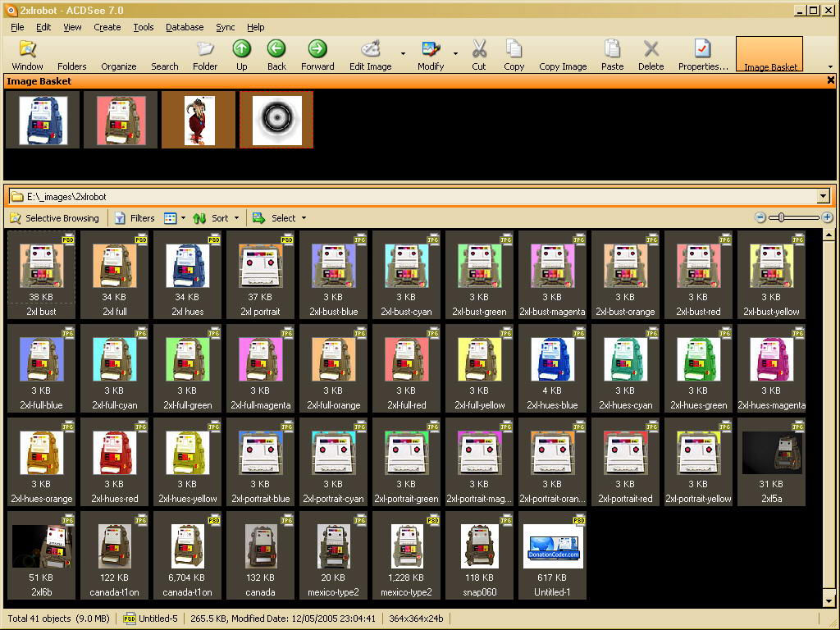The width and height of the screenshot is (840, 630).
Task: Open the Sort dropdown
Action: [x=217, y=218]
